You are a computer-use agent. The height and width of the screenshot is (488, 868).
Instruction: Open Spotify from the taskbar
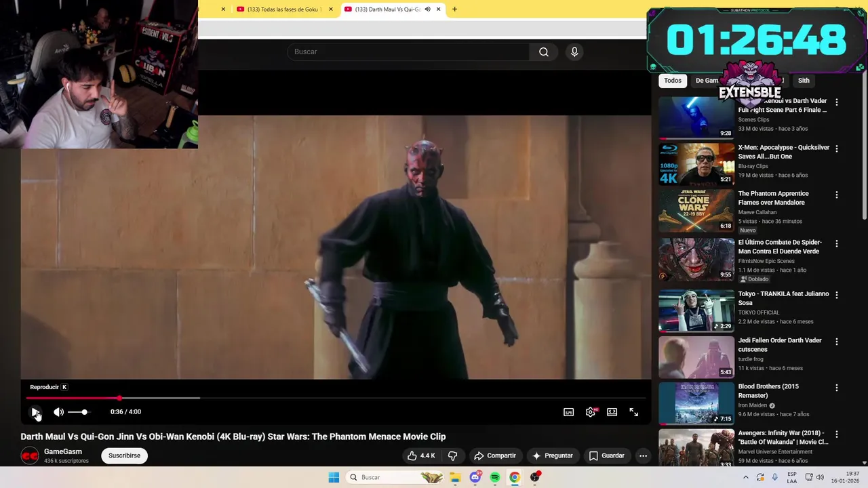click(495, 477)
